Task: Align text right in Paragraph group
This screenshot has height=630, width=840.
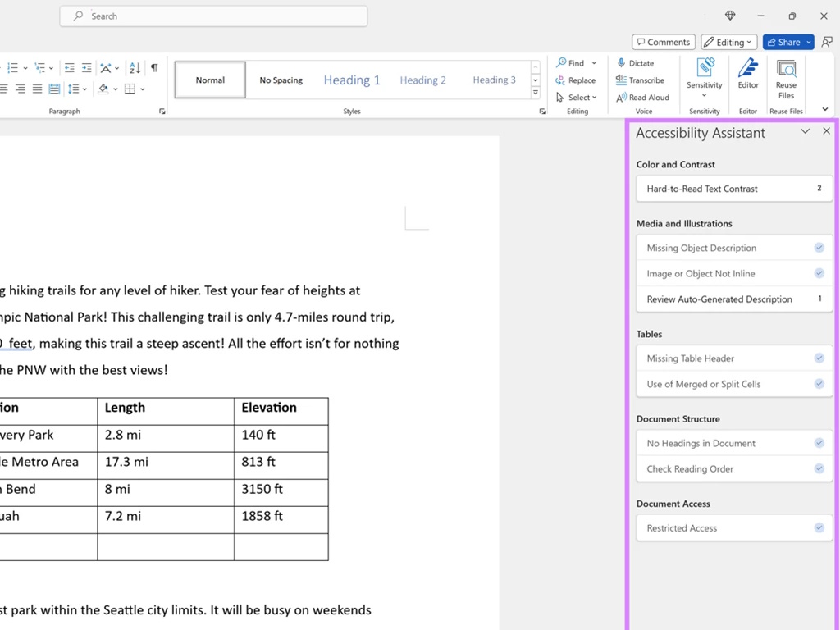Action: pyautogui.click(x=21, y=89)
